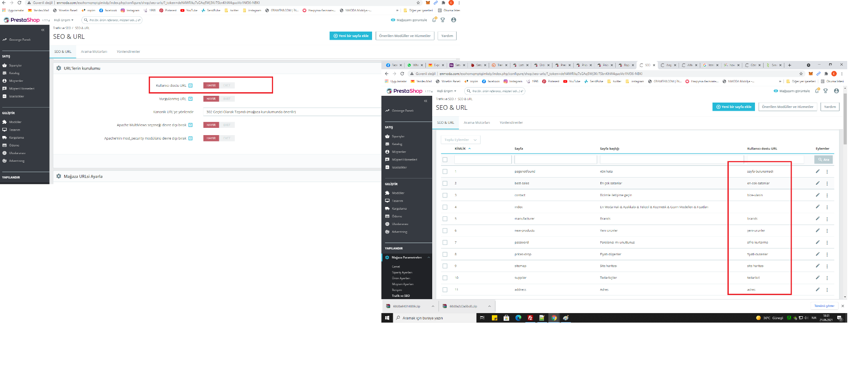Open Kargolama in right window sidebar

pyautogui.click(x=399, y=209)
